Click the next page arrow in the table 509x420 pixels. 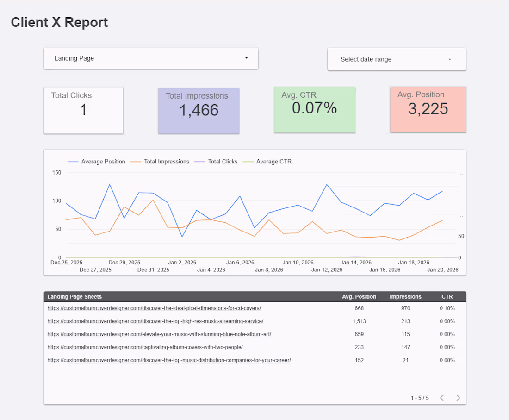458,397
